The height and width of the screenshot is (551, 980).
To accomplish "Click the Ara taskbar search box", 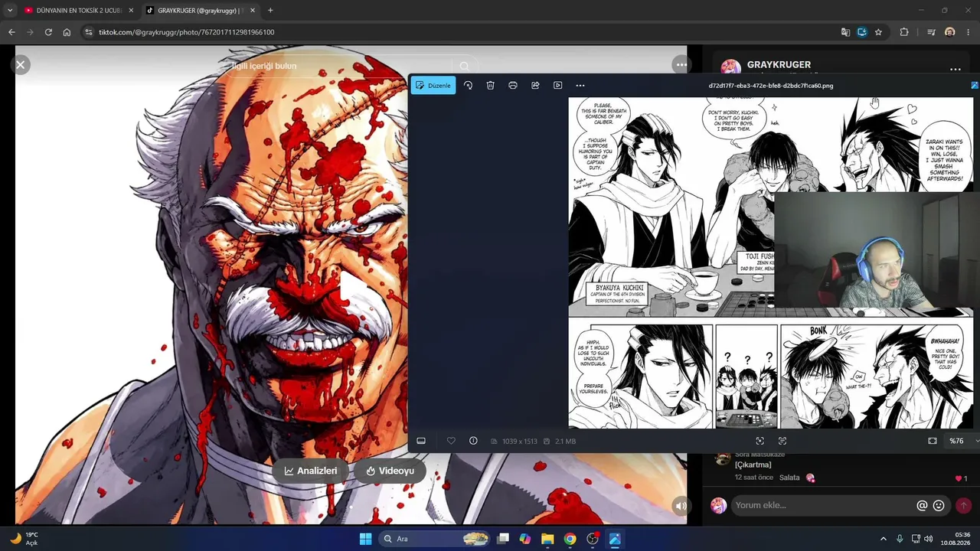I will pyautogui.click(x=435, y=539).
